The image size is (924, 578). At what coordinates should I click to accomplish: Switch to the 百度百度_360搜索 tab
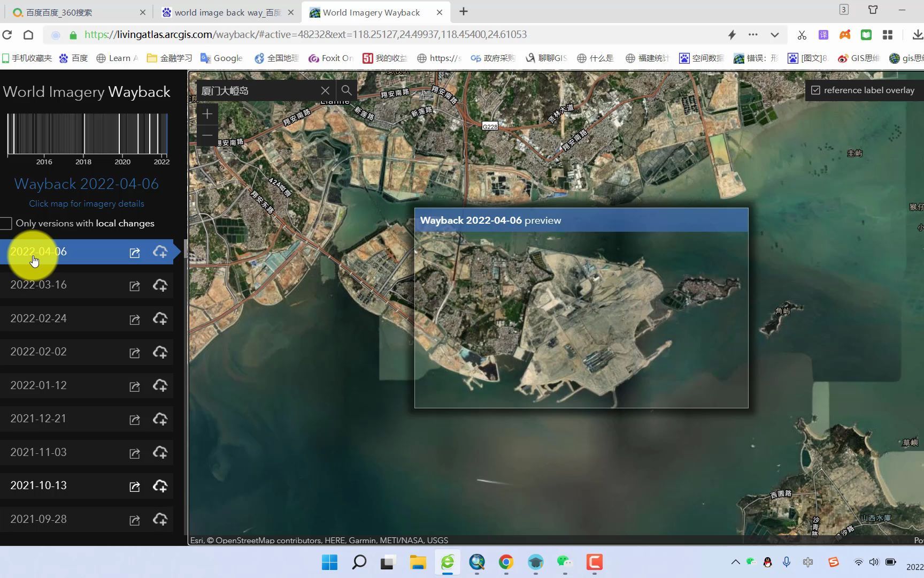coord(79,12)
